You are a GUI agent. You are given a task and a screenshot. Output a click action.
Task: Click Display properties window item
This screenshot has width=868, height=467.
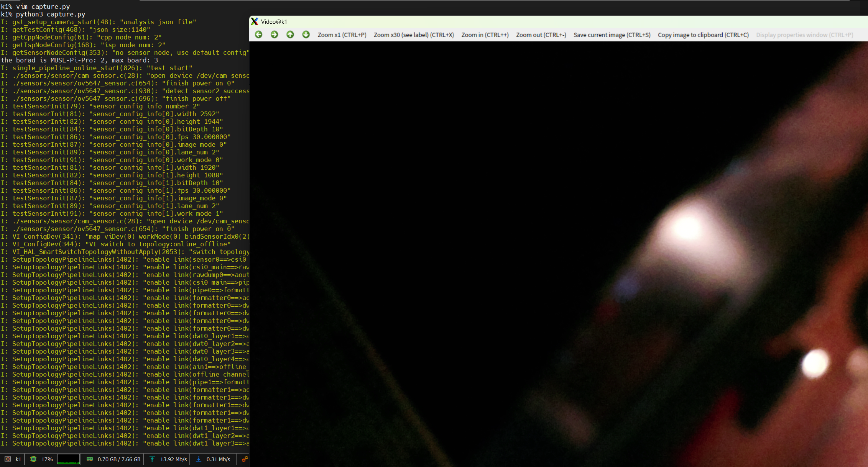coord(804,35)
